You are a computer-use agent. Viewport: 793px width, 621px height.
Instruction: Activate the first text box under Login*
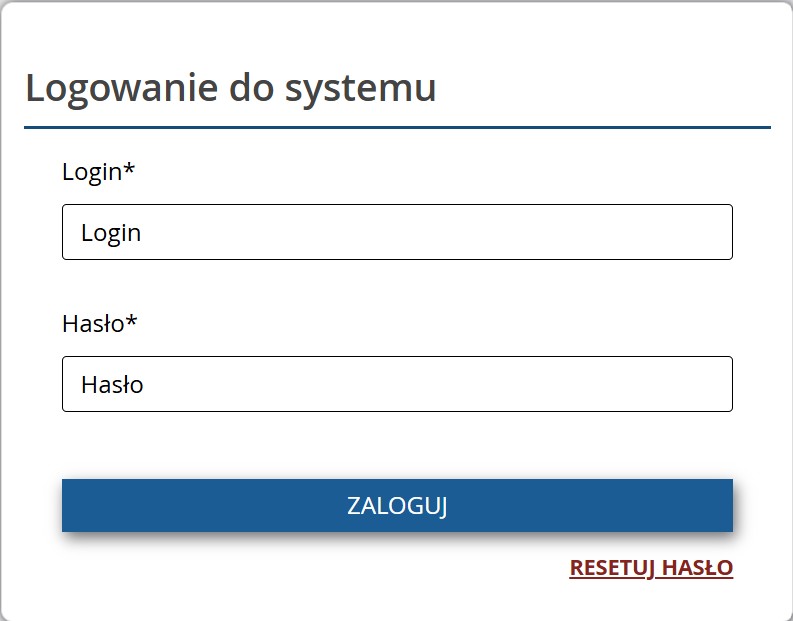(397, 232)
